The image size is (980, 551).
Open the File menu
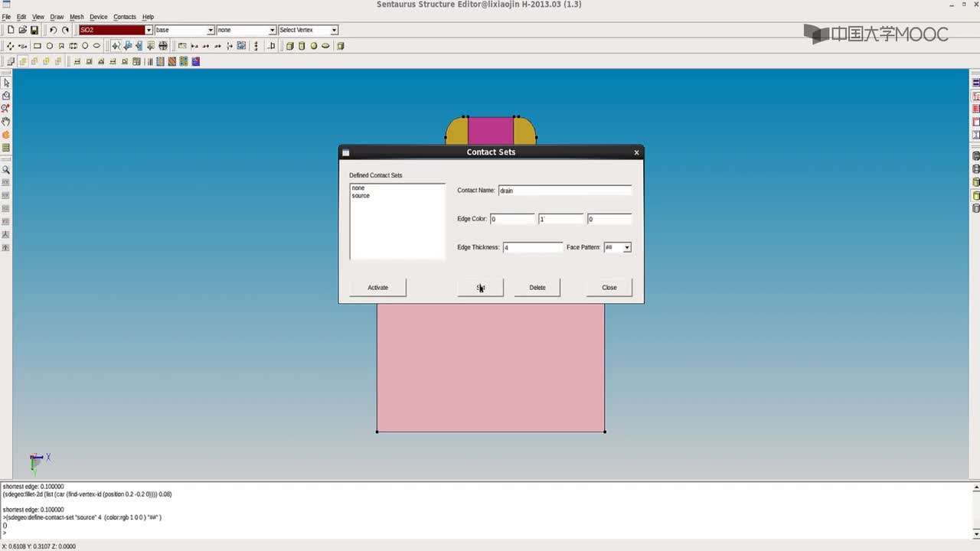click(6, 17)
